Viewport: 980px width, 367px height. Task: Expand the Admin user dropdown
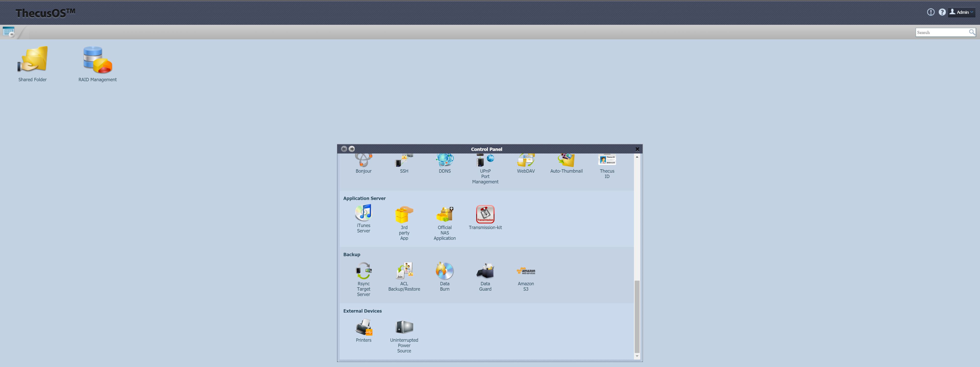[x=962, y=12]
